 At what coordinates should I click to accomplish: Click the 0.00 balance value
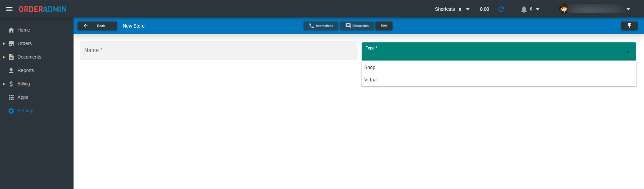click(484, 9)
